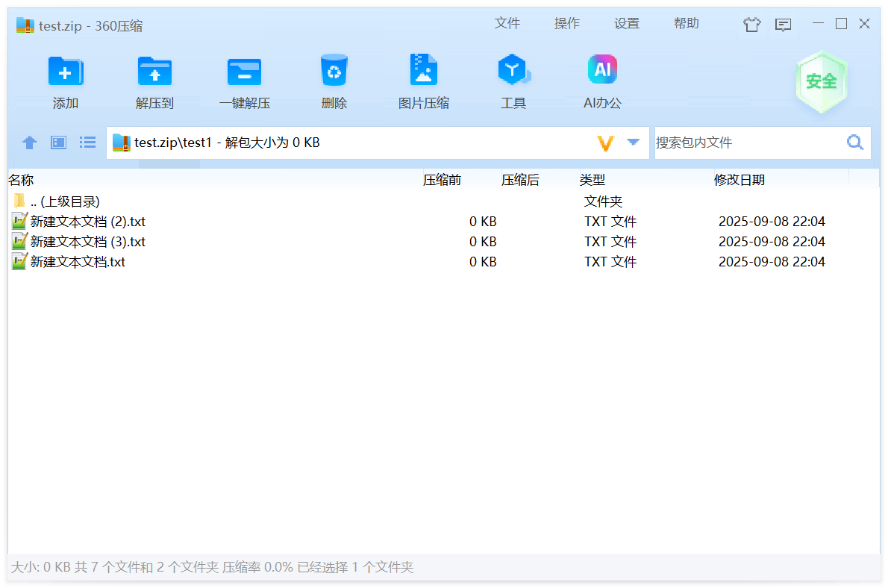Click the 删除 (Delete) trash icon

click(x=334, y=72)
